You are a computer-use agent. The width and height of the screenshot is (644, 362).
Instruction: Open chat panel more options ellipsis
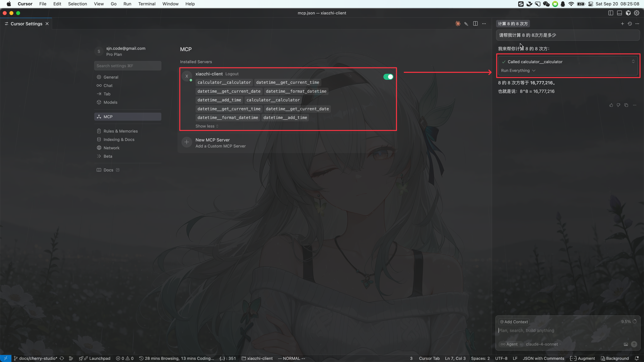pos(637,24)
